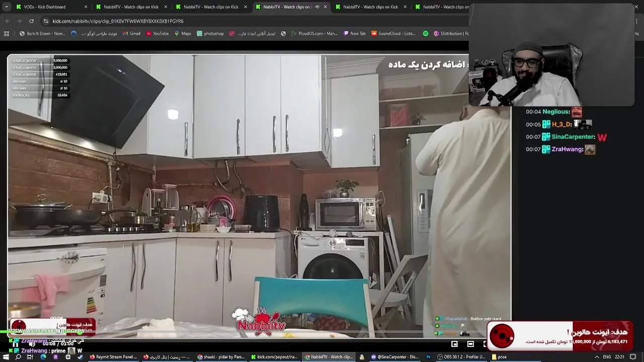644x362 pixels.
Task: Switch to kick.com/popout taskbar window
Action: point(274,357)
